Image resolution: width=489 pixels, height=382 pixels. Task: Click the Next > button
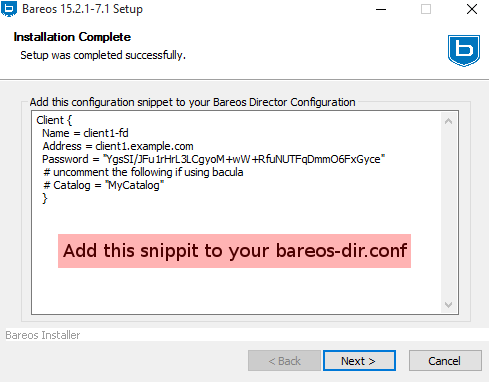point(359,361)
